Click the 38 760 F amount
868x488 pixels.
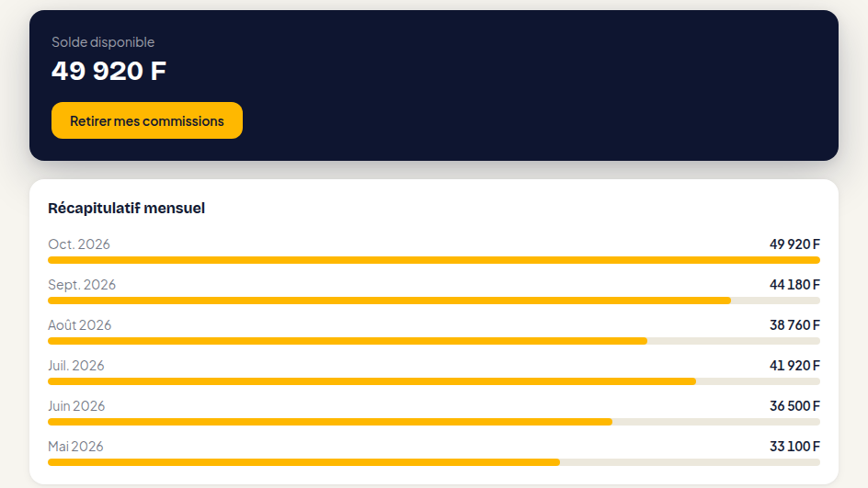[x=794, y=324]
